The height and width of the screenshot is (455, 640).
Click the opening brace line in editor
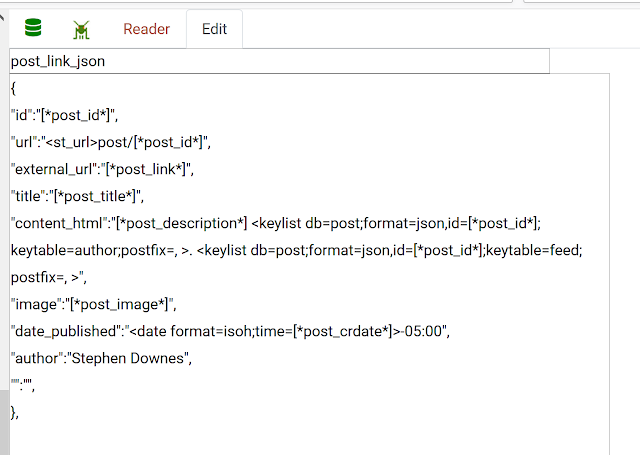14,88
